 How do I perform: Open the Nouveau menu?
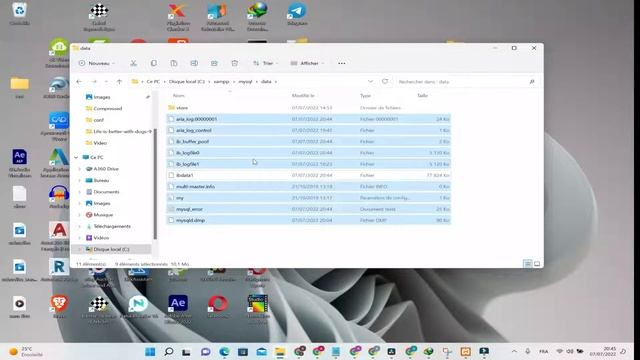tap(97, 63)
